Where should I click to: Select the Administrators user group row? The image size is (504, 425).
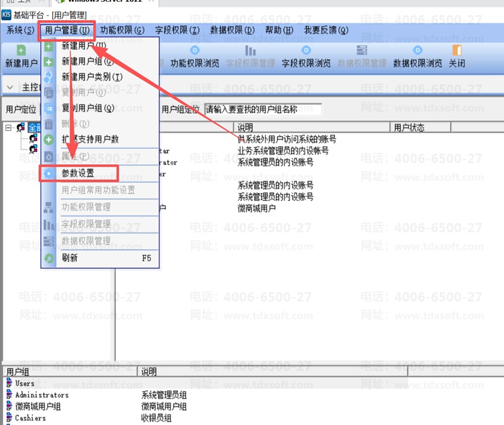[42, 395]
